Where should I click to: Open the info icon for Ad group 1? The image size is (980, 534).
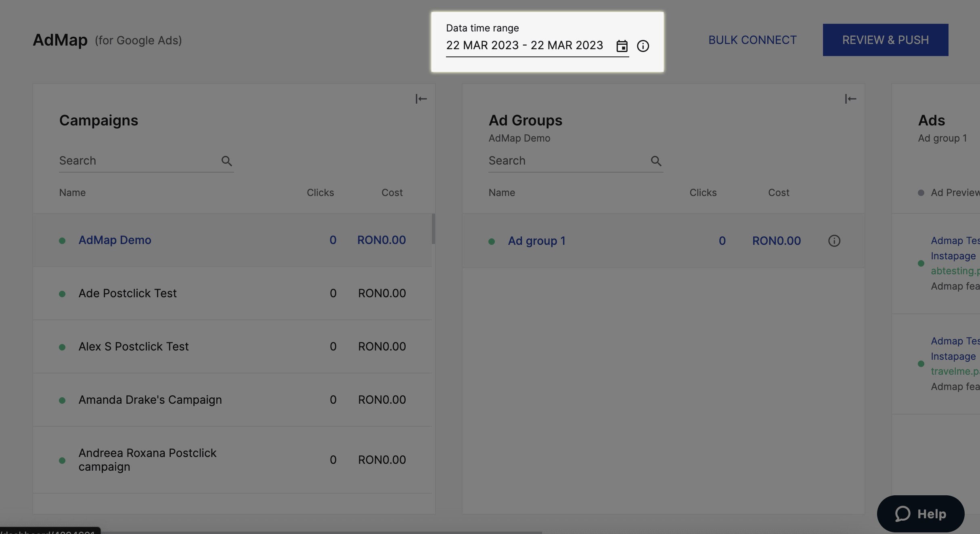coord(834,241)
